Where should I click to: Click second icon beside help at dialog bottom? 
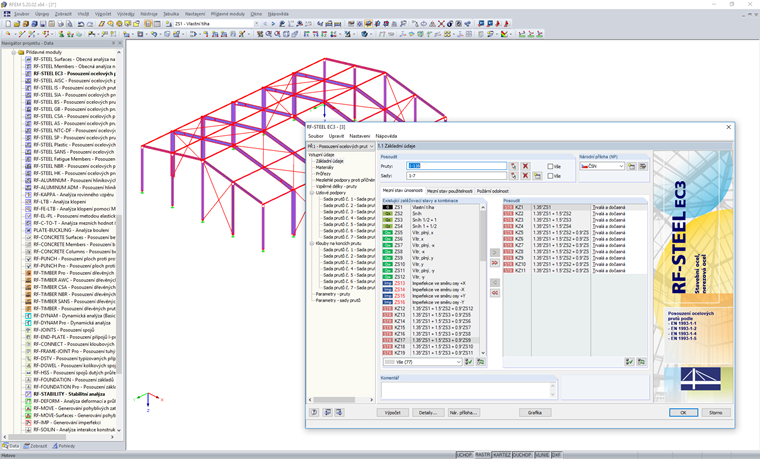[328, 412]
